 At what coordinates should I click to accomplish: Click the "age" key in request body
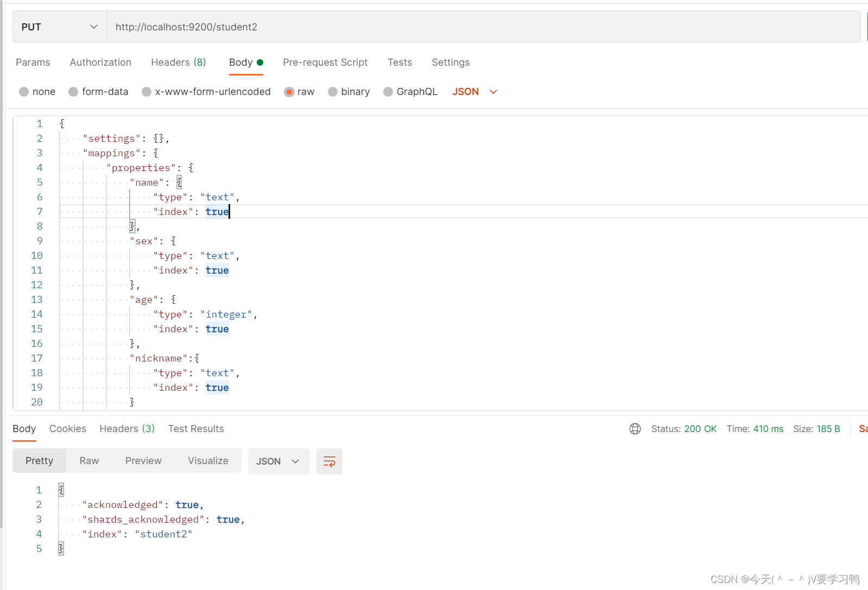point(144,300)
